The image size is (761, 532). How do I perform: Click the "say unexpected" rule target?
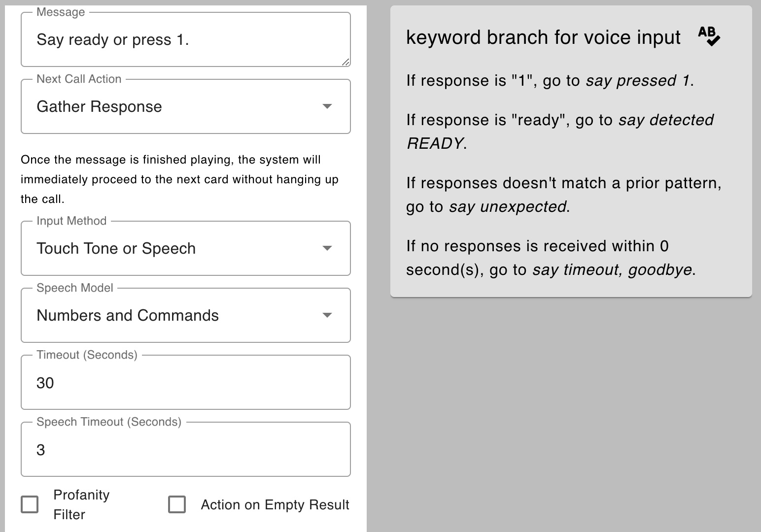click(x=508, y=207)
